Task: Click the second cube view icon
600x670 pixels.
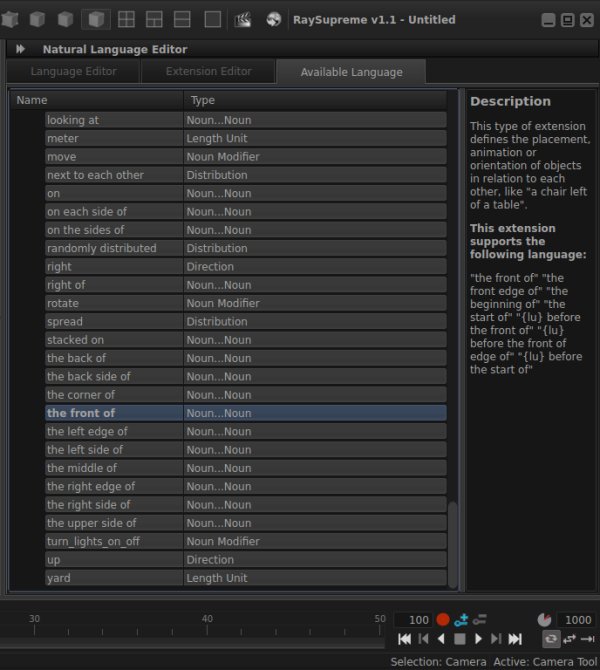Action: 37,19
